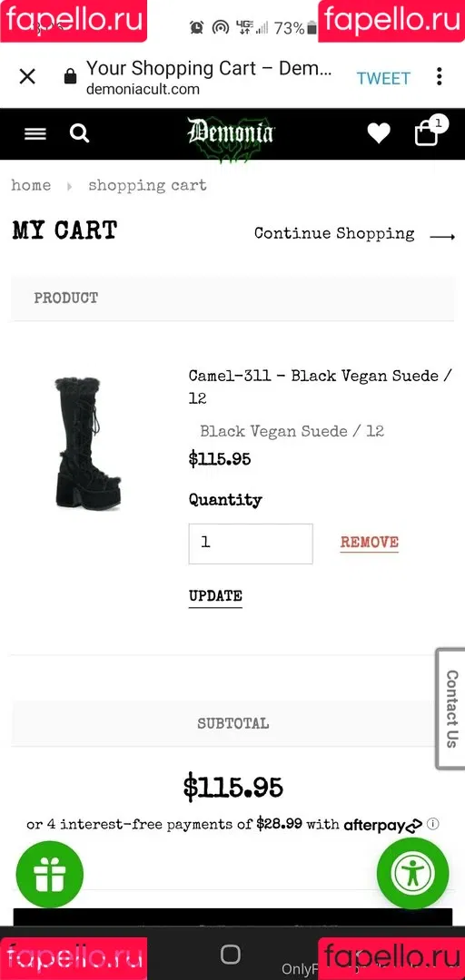
Task: Click the Demonia logo
Action: (x=231, y=133)
